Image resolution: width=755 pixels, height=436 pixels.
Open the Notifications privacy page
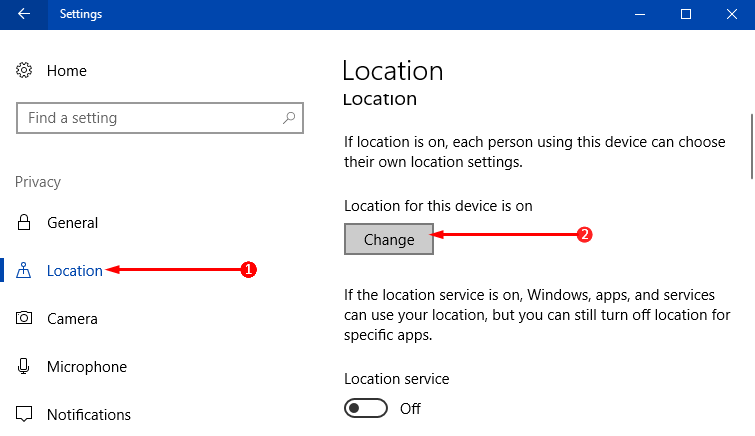[89, 414]
